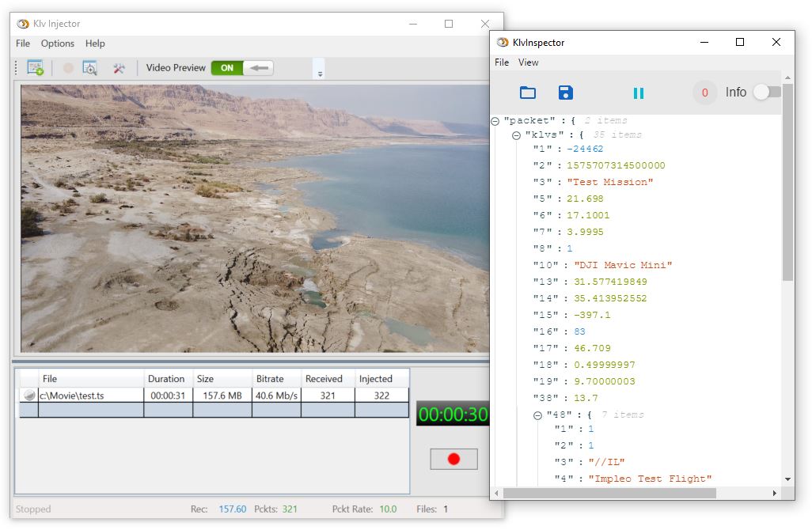Click the red zero counter badge

704,93
